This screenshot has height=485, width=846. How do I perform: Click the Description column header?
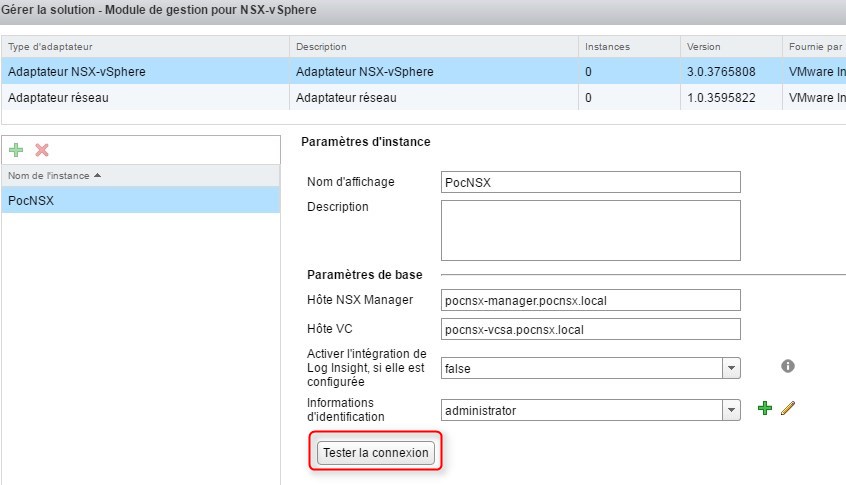click(x=433, y=47)
